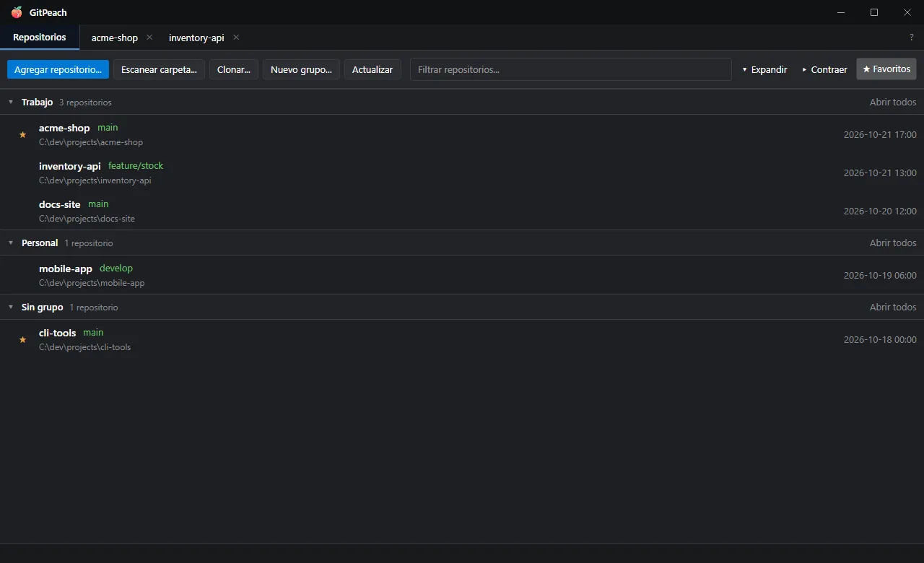Maximize the GitPeach window
The width and height of the screenshot is (924, 563).
point(874,12)
